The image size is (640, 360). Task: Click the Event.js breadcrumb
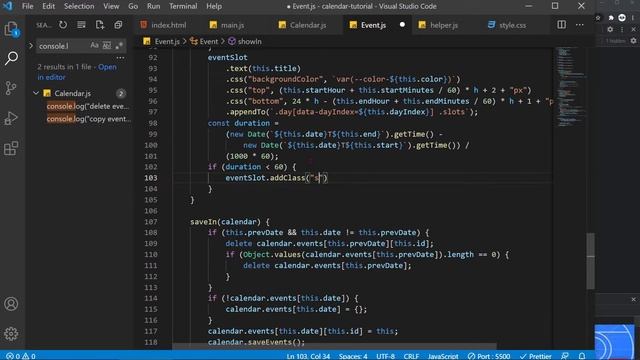(167, 41)
